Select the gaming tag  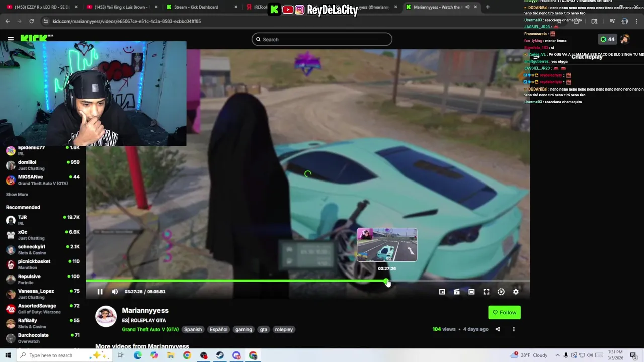tap(244, 329)
